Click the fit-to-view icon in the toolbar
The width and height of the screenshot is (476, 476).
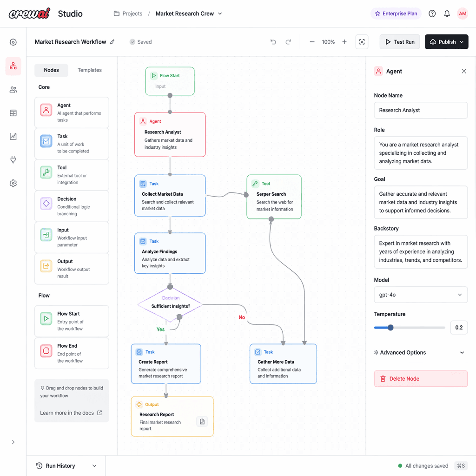point(362,41)
